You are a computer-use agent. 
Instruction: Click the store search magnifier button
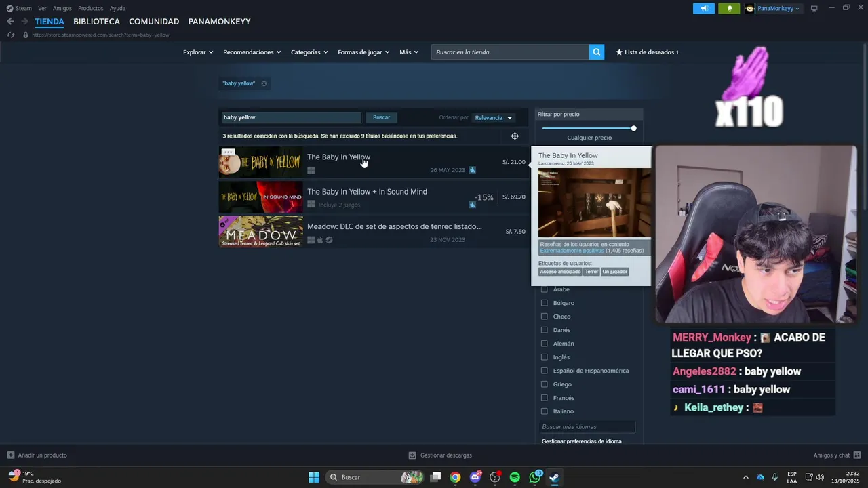pos(596,52)
